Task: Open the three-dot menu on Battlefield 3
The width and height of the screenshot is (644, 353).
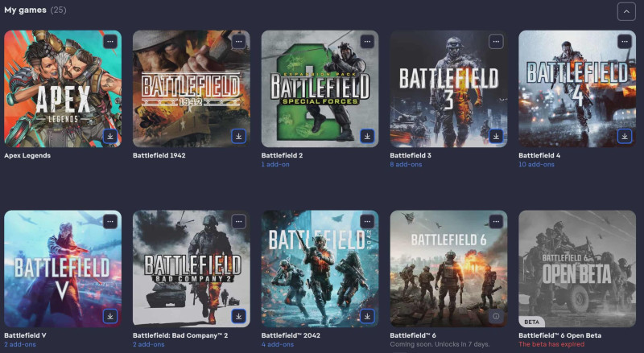Action: pyautogui.click(x=496, y=42)
